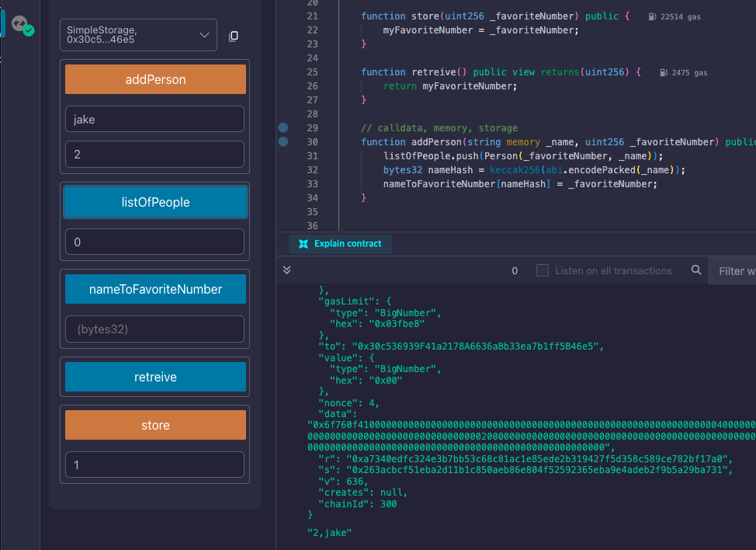Click the "chainId": 300 line
Image resolution: width=756 pixels, height=550 pixels.
(357, 503)
